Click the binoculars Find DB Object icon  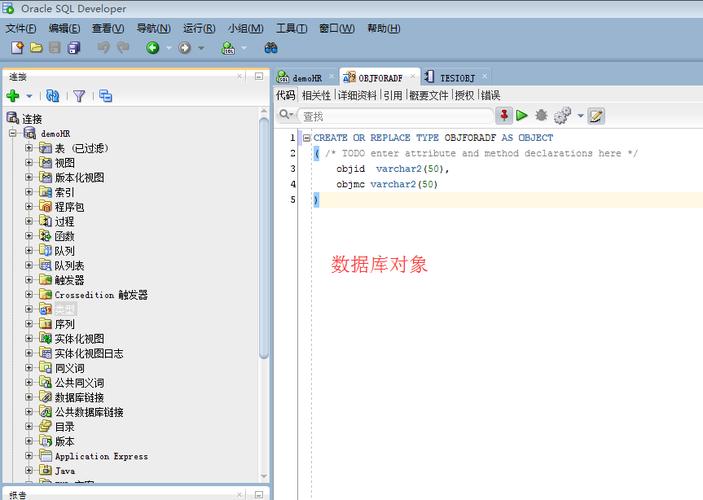[x=271, y=48]
